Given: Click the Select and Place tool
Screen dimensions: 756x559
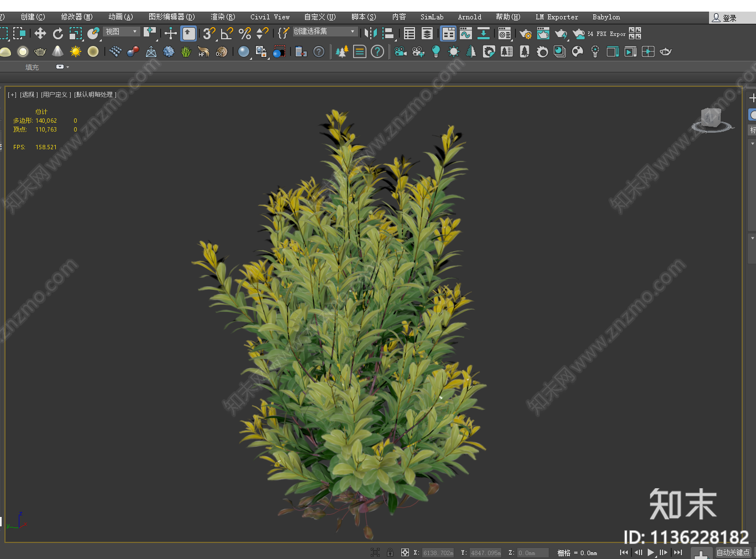Looking at the screenshot, I should coord(93,34).
